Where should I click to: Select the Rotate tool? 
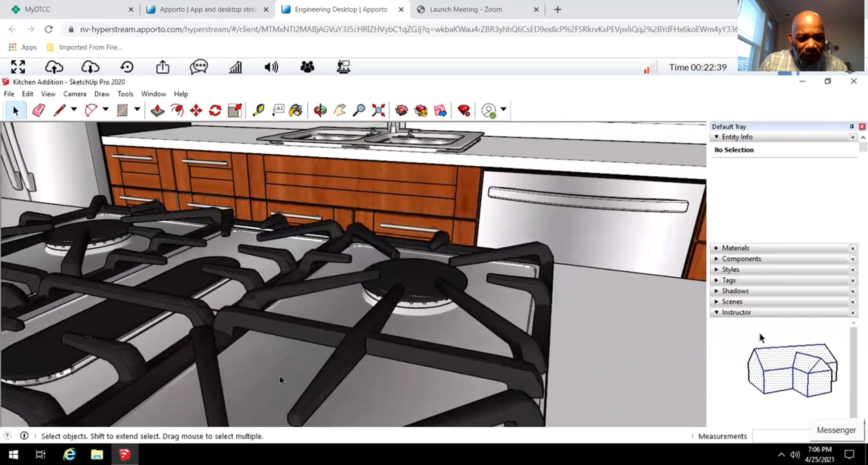[215, 110]
